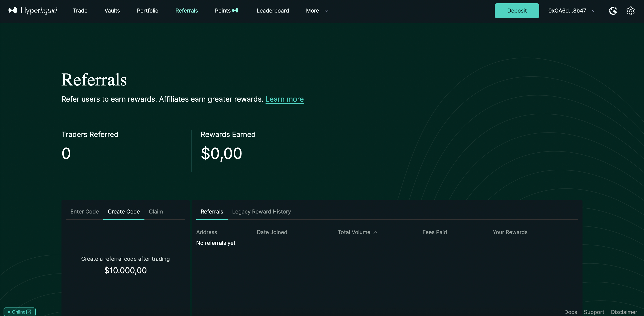Image resolution: width=644 pixels, height=316 pixels.
Task: Open the Leaderboard page
Action: [x=273, y=11]
